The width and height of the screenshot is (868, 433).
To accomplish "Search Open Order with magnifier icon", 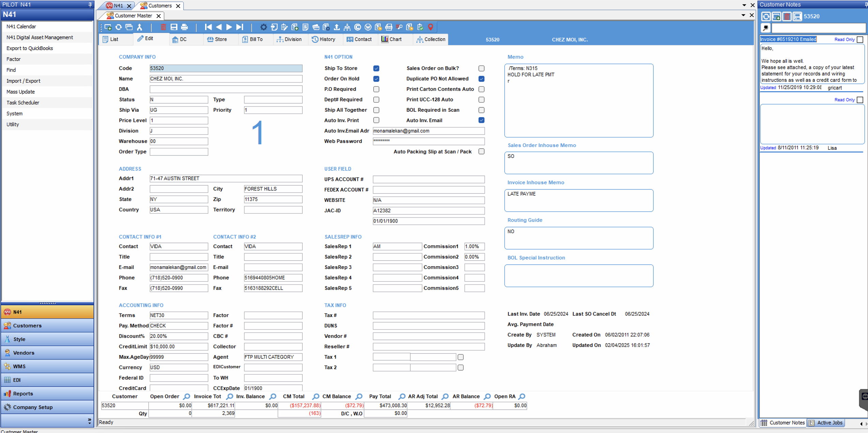I will 187,397.
